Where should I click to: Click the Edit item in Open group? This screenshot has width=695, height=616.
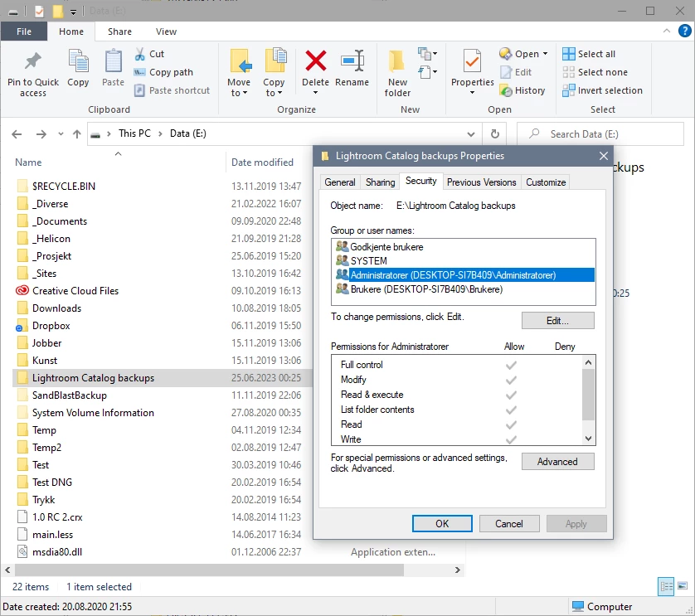tap(516, 72)
